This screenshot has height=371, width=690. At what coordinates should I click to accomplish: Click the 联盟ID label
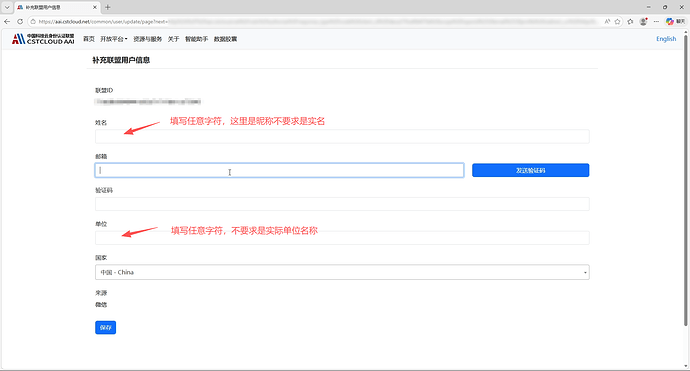(x=104, y=90)
